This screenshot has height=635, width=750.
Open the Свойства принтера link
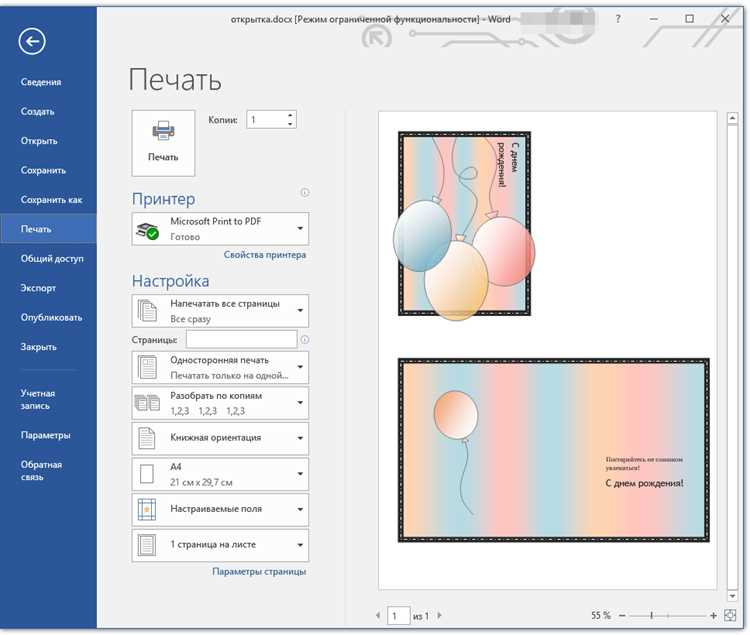coord(265,255)
